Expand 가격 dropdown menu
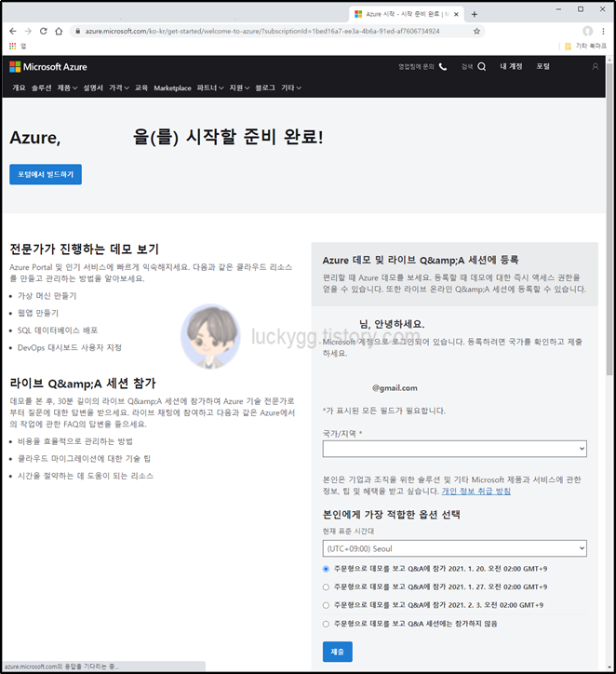Viewport: 616px width, 674px height. [118, 88]
